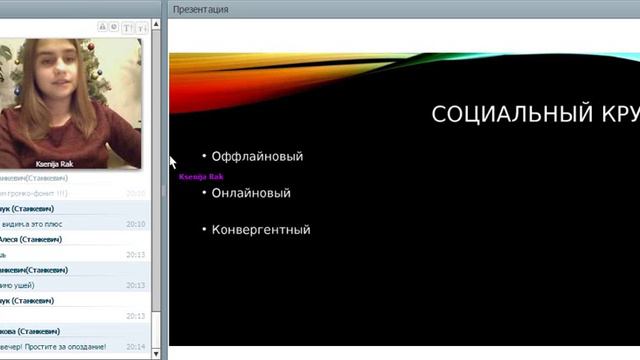
Task: Click the bullet Конвергентный on the slide
Action: [261, 230]
